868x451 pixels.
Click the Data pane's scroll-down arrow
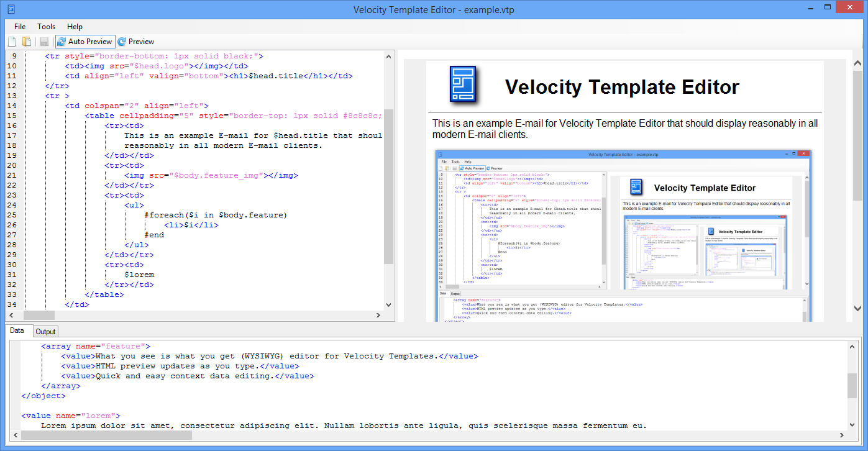tap(852, 426)
